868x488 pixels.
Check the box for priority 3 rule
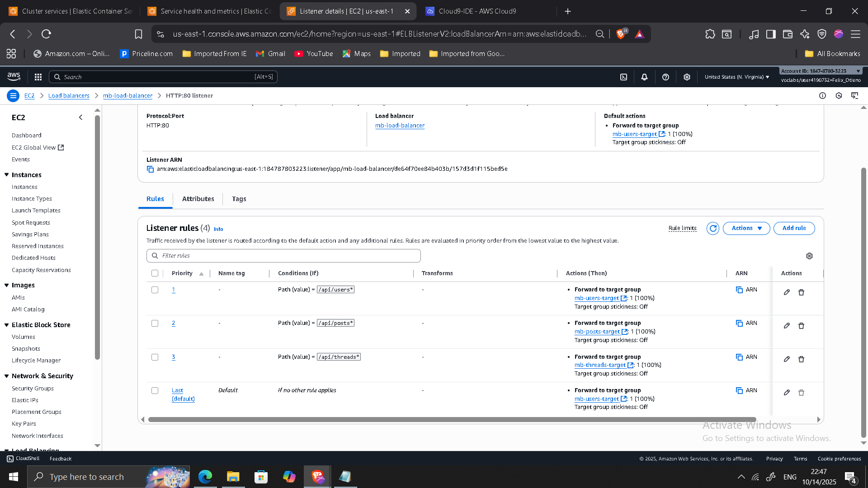coord(155,357)
